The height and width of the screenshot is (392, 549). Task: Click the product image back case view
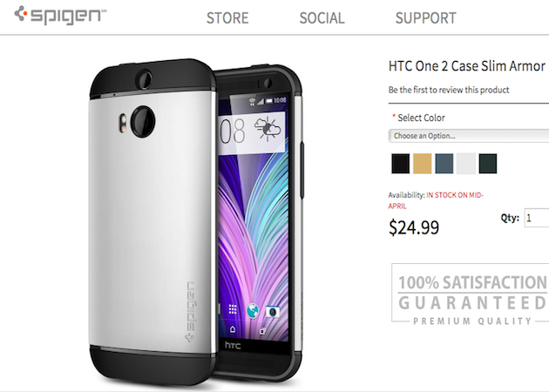pos(152,220)
